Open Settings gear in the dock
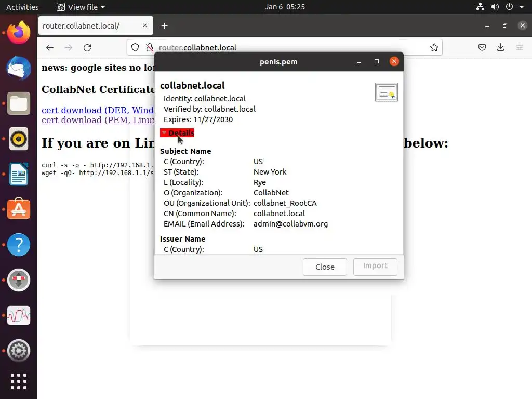The image size is (532, 399). (x=19, y=351)
